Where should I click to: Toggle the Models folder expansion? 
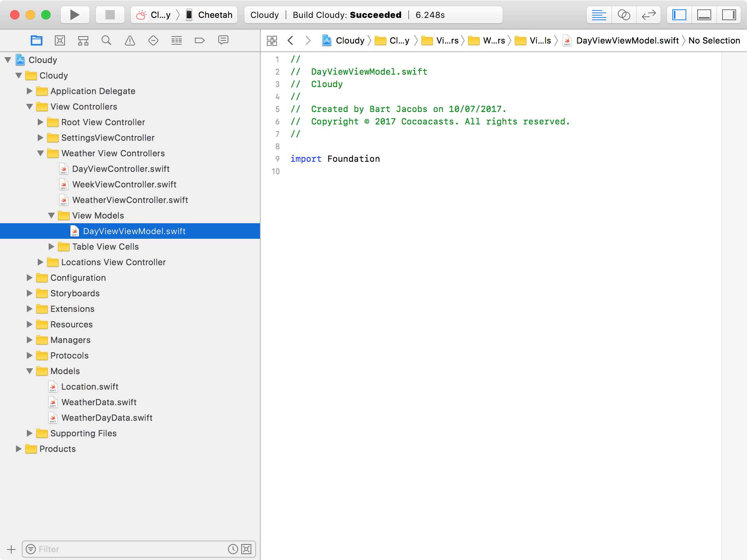pos(31,371)
